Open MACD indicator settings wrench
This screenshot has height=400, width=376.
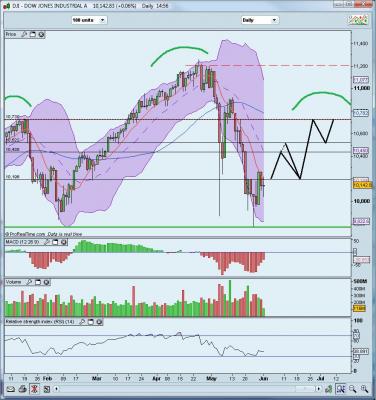[x=47, y=242]
